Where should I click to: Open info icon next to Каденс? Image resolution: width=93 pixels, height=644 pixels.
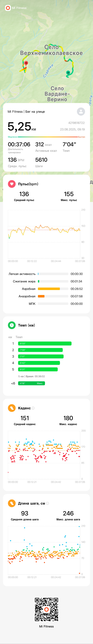33,408
